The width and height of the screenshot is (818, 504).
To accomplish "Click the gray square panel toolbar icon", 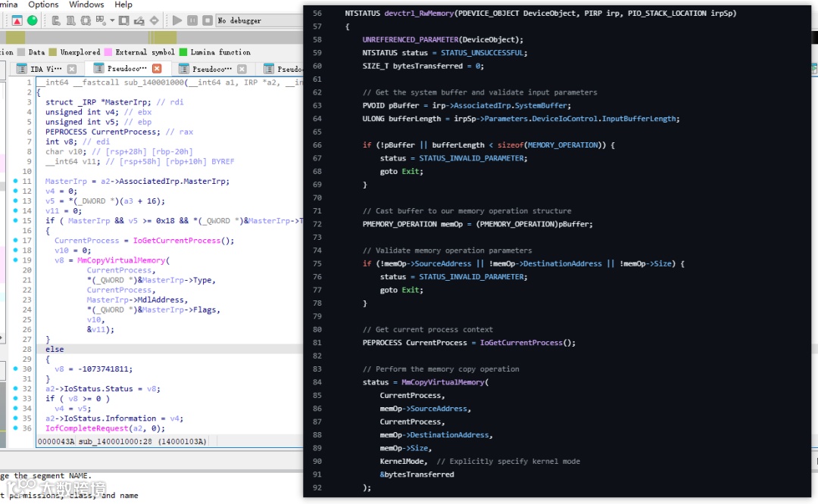I will (x=123, y=20).
